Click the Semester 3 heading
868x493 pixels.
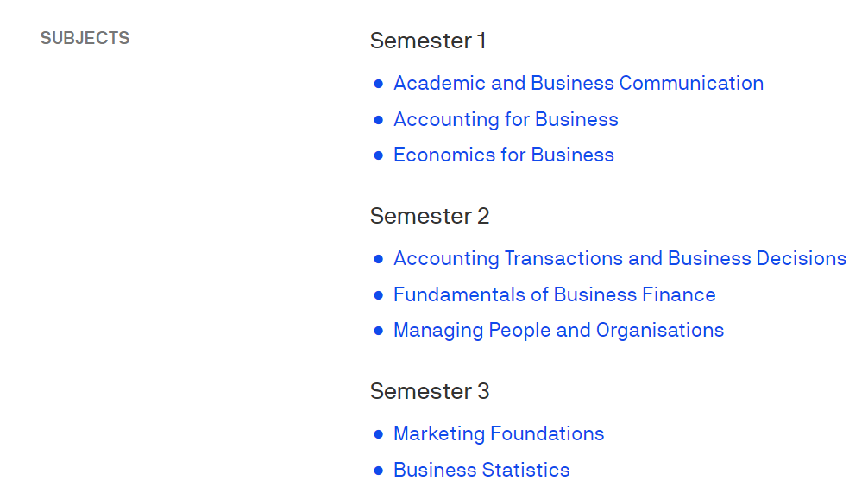point(430,392)
